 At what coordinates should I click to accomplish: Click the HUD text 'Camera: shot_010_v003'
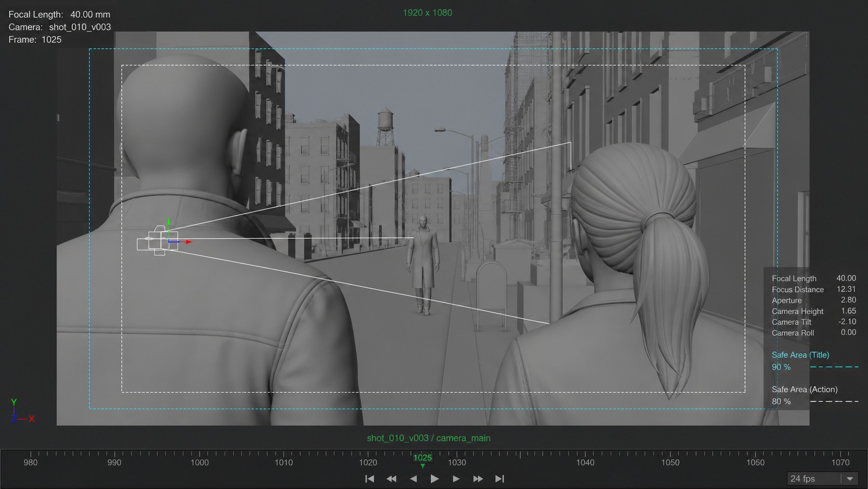[x=60, y=27]
